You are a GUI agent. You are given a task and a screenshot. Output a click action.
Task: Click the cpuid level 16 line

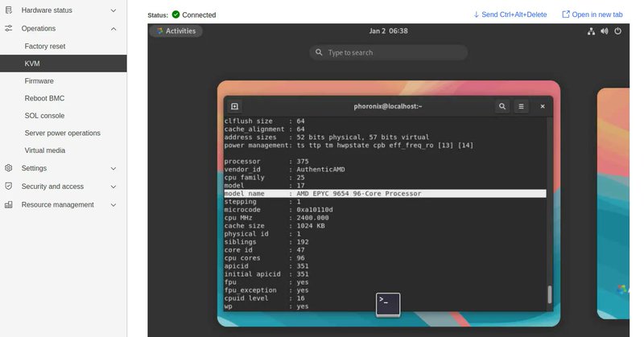point(264,298)
